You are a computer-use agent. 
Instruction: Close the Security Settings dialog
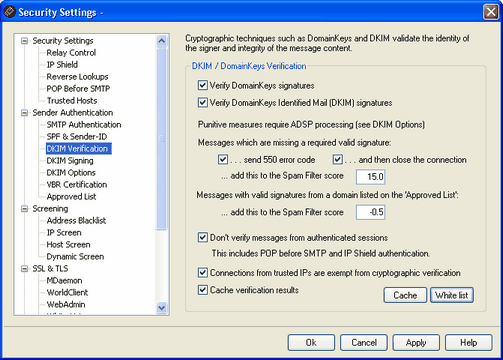tap(491, 12)
